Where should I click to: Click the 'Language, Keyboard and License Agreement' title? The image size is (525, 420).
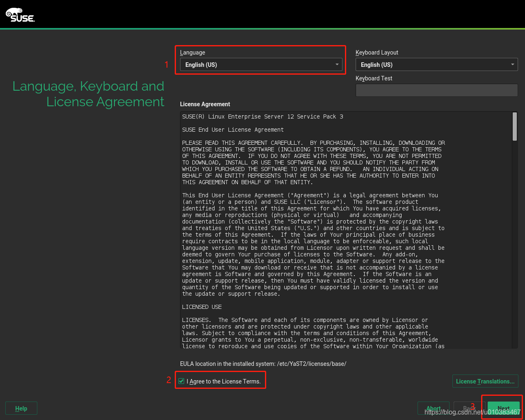pos(88,94)
